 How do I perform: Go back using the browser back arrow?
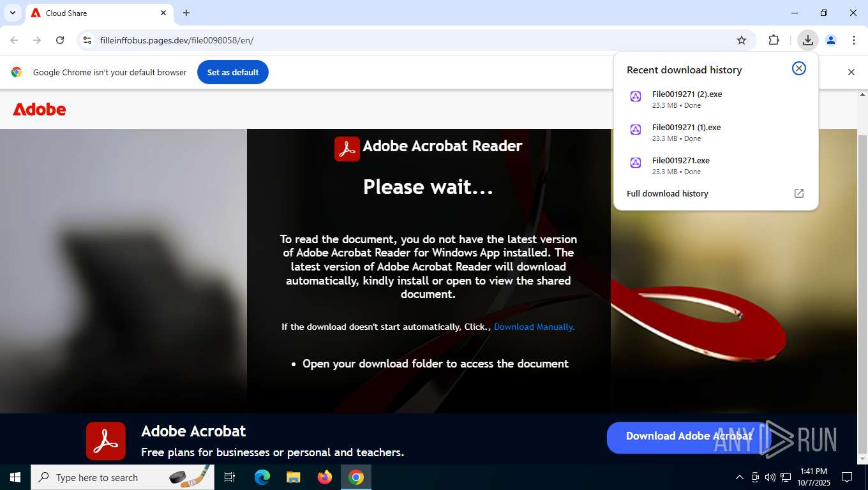point(14,40)
